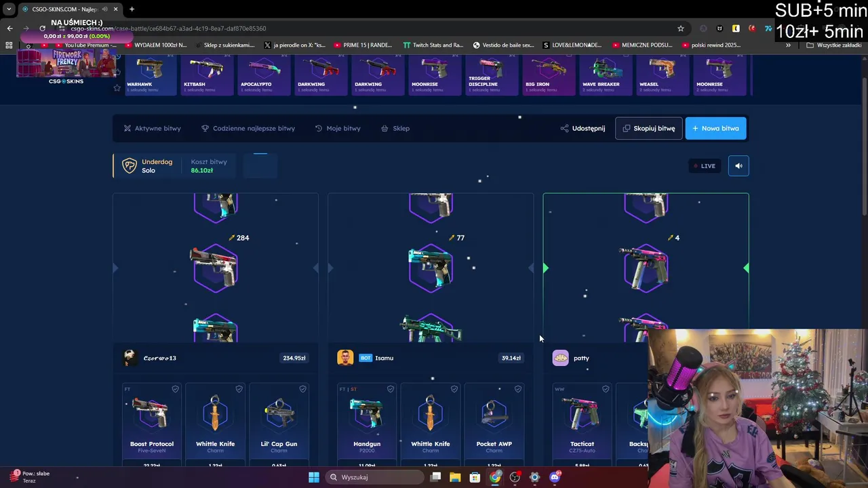The width and height of the screenshot is (868, 488).
Task: Switch to Moje bitwy tab
Action: pos(338,128)
